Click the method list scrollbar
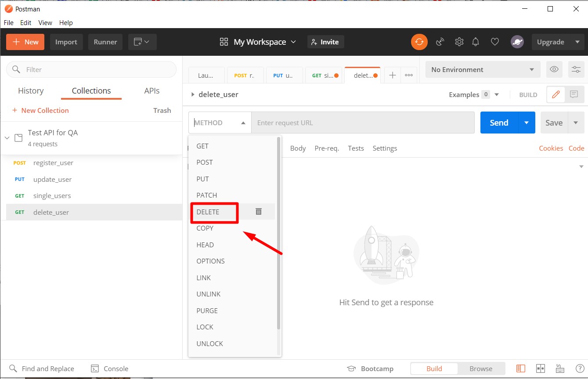 [x=278, y=233]
